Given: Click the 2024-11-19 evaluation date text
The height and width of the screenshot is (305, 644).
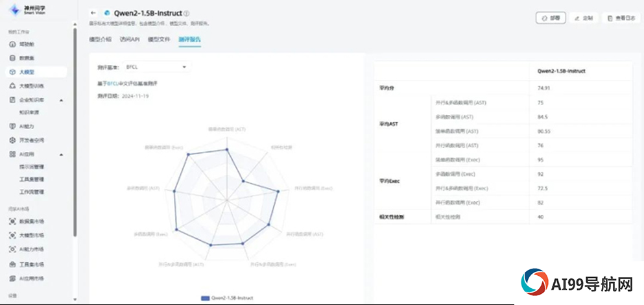Looking at the screenshot, I should [x=135, y=96].
